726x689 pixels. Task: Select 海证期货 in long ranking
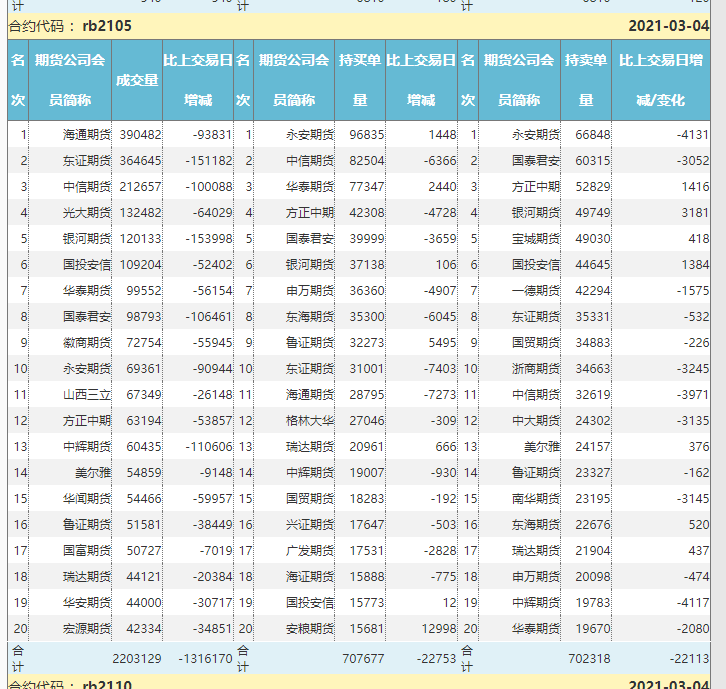pos(310,576)
